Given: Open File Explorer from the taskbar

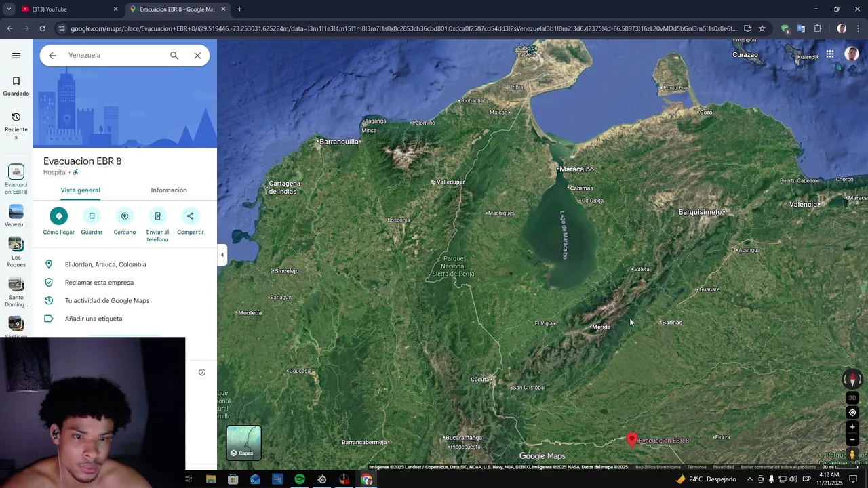Looking at the screenshot, I should [211, 479].
